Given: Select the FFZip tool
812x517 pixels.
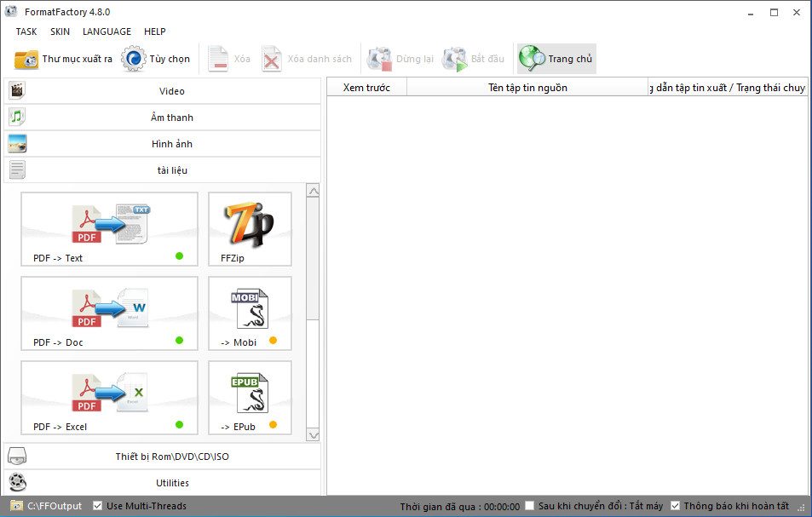Looking at the screenshot, I should click(x=250, y=229).
